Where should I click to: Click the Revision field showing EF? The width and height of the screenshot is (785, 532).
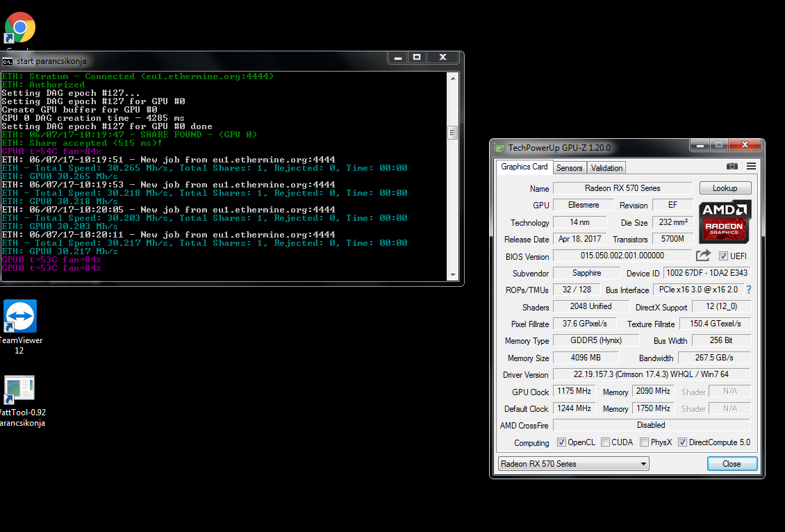672,205
